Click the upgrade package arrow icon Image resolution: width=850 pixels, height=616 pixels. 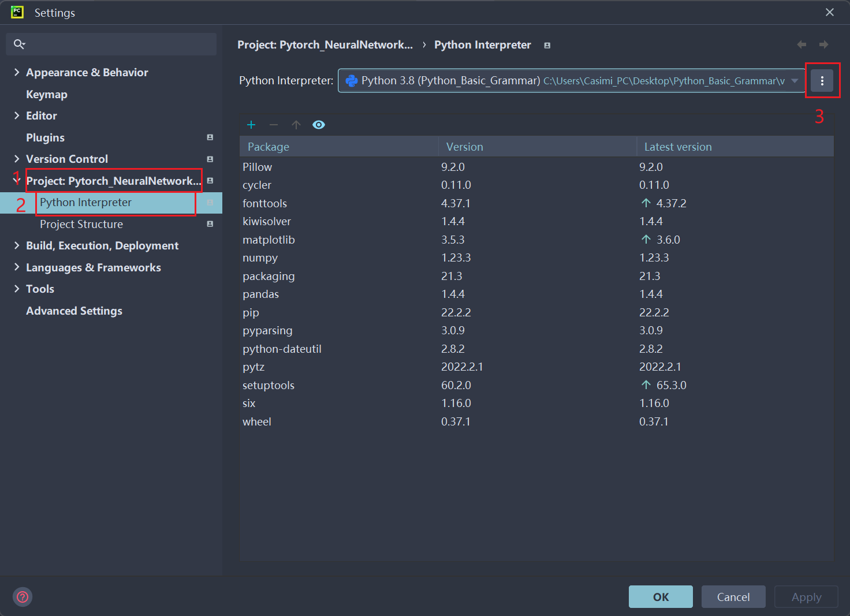pos(296,125)
